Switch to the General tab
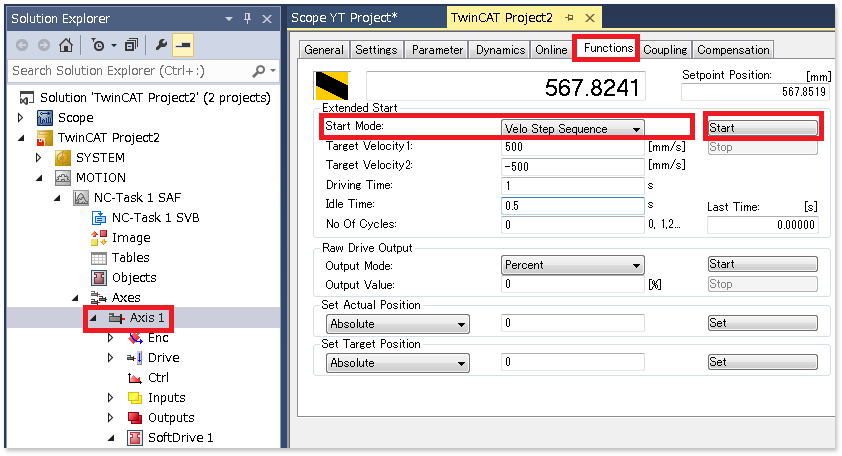Screen dimensions: 842x456 click(x=324, y=50)
